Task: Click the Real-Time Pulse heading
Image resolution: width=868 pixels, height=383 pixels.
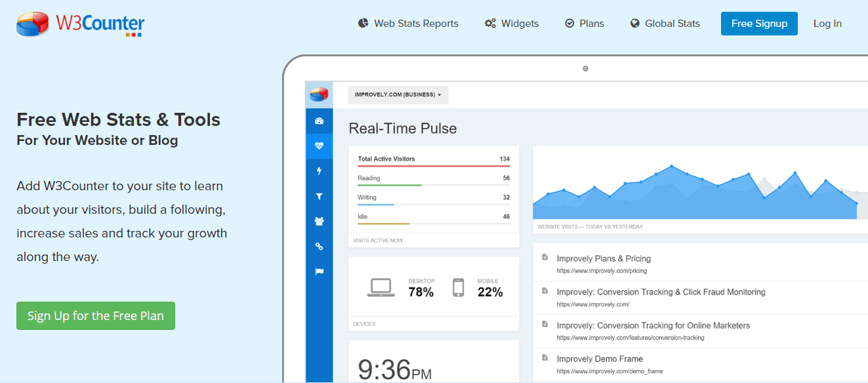Action: 403,129
